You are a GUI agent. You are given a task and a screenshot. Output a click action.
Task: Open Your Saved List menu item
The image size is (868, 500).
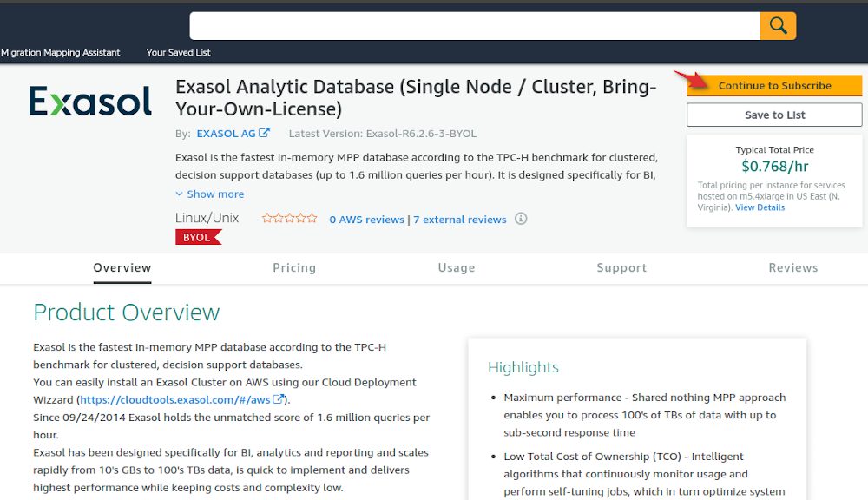click(178, 53)
